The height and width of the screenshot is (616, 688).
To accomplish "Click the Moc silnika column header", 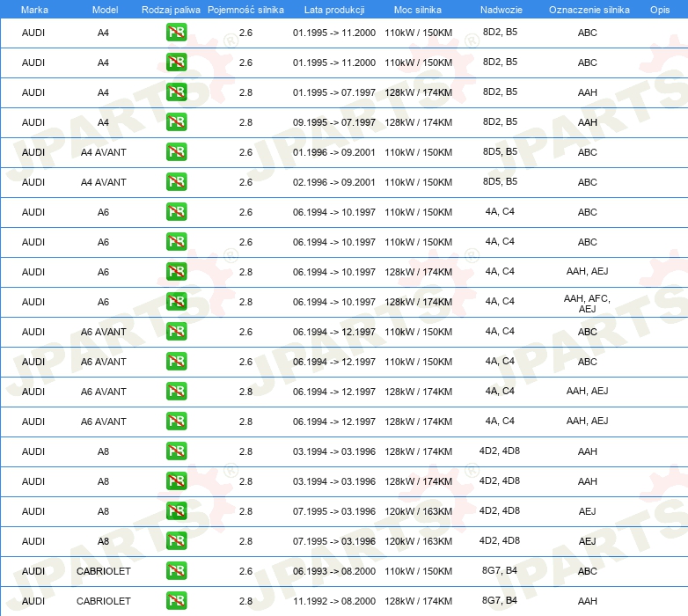I will click(x=418, y=10).
